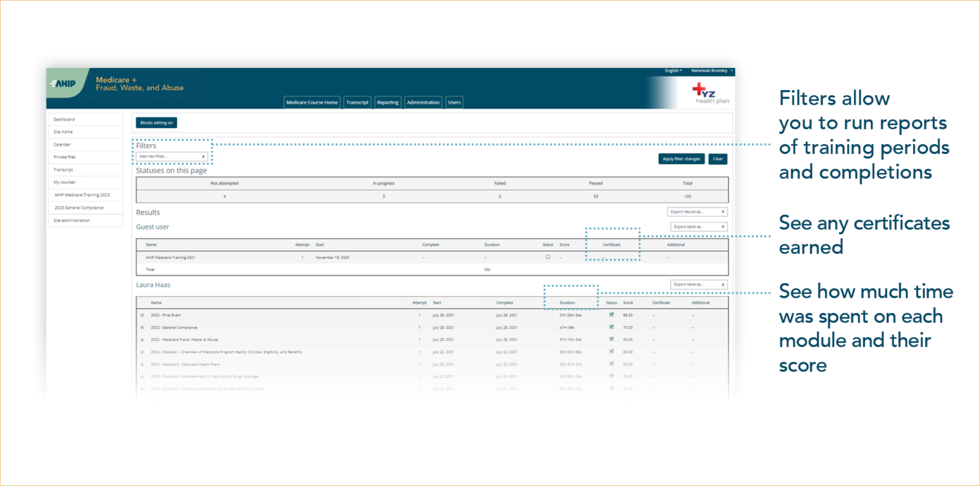Open Export table as dropdown for Guest user
980x486 pixels.
tap(698, 227)
